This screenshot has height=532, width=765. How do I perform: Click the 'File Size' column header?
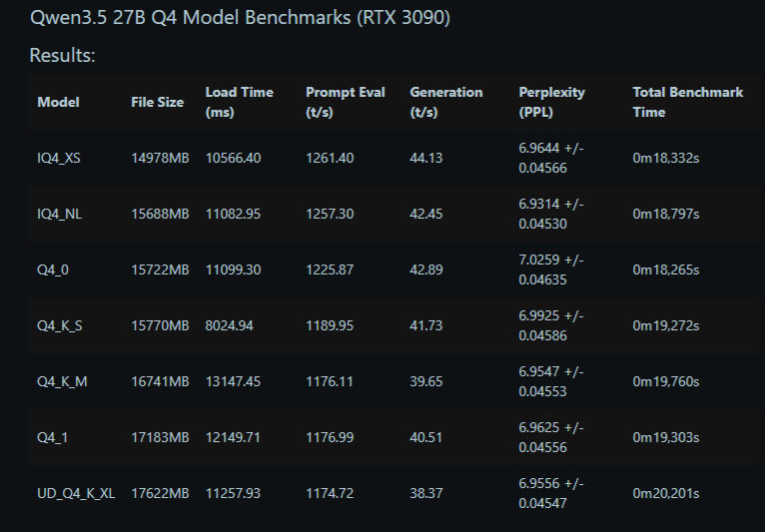pyautogui.click(x=157, y=102)
